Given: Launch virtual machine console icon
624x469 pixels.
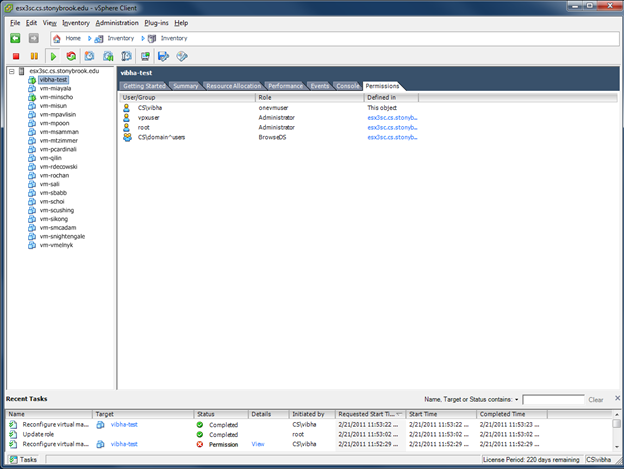Looking at the screenshot, I should (x=145, y=56).
